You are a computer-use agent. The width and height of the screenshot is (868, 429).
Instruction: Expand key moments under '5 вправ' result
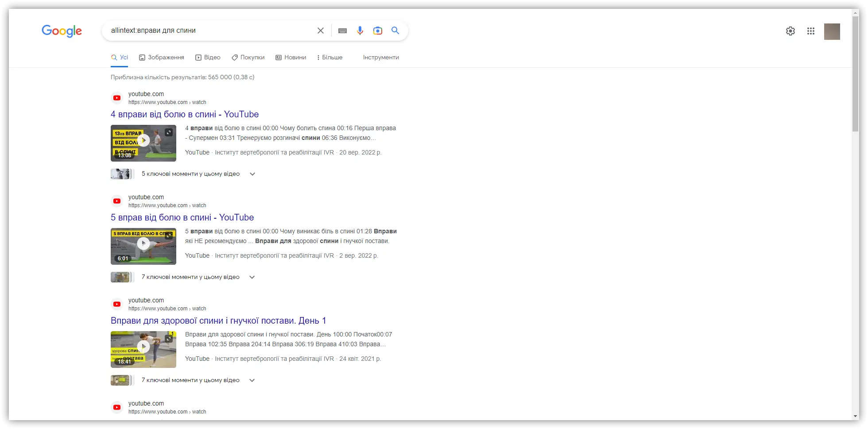252,277
